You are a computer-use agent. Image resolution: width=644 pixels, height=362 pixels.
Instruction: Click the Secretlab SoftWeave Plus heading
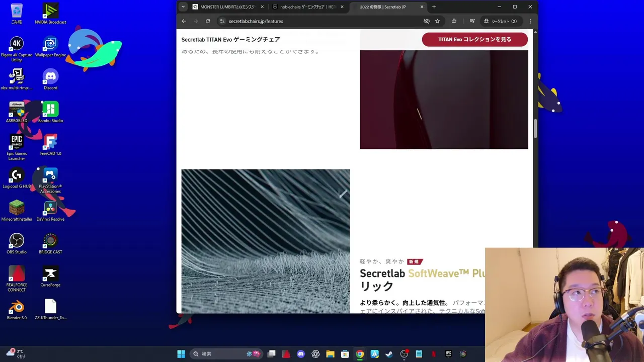[x=422, y=280]
